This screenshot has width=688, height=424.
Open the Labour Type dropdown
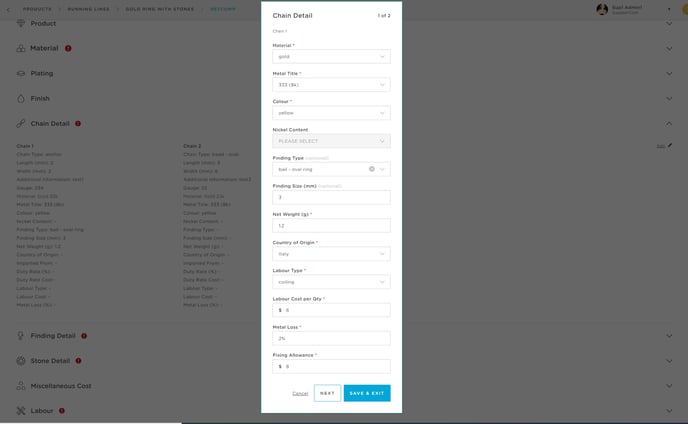click(x=331, y=282)
